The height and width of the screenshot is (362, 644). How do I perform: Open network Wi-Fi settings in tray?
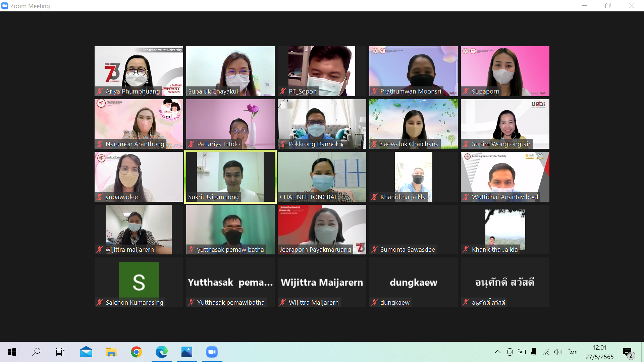click(x=546, y=352)
